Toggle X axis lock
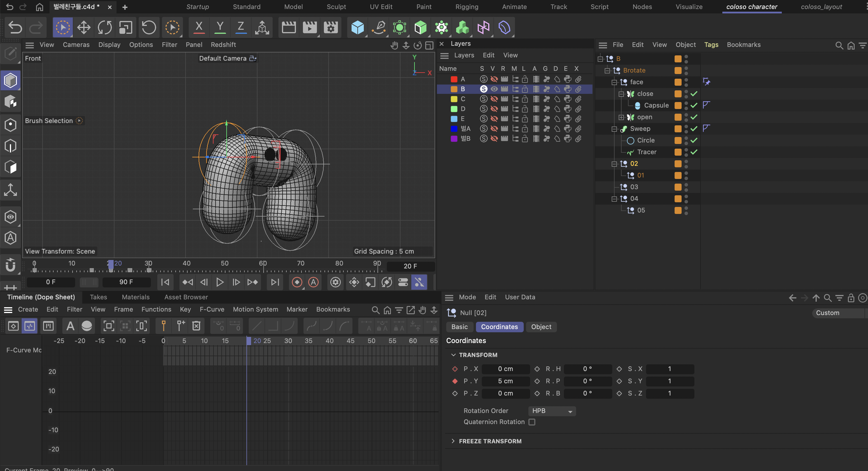Screen dimensions: 868x471 click(199, 27)
